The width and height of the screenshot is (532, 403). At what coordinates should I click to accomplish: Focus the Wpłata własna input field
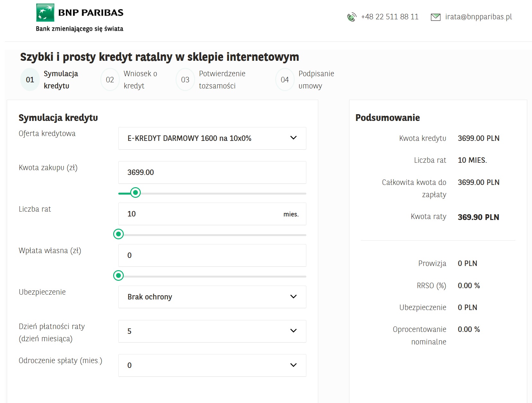pyautogui.click(x=212, y=255)
